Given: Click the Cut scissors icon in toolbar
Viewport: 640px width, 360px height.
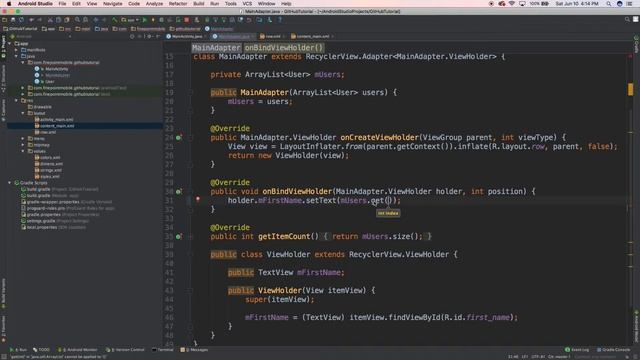Looking at the screenshot, I should [50, 20].
